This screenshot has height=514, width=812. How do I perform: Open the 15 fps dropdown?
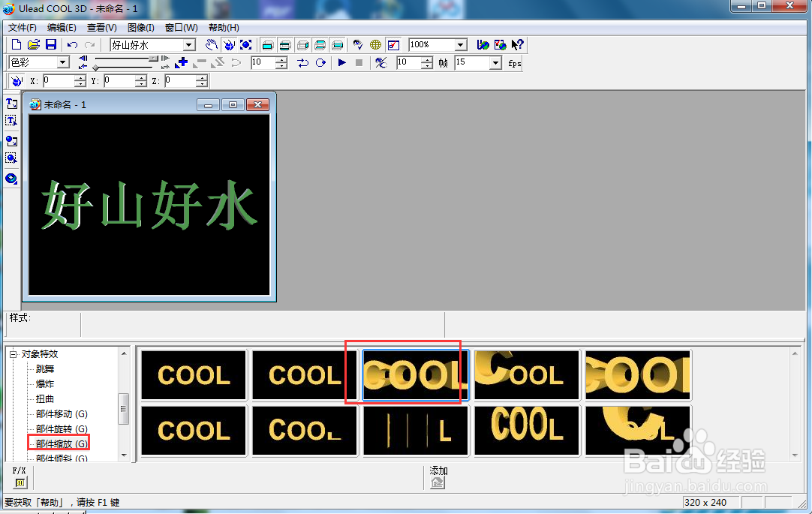click(495, 62)
